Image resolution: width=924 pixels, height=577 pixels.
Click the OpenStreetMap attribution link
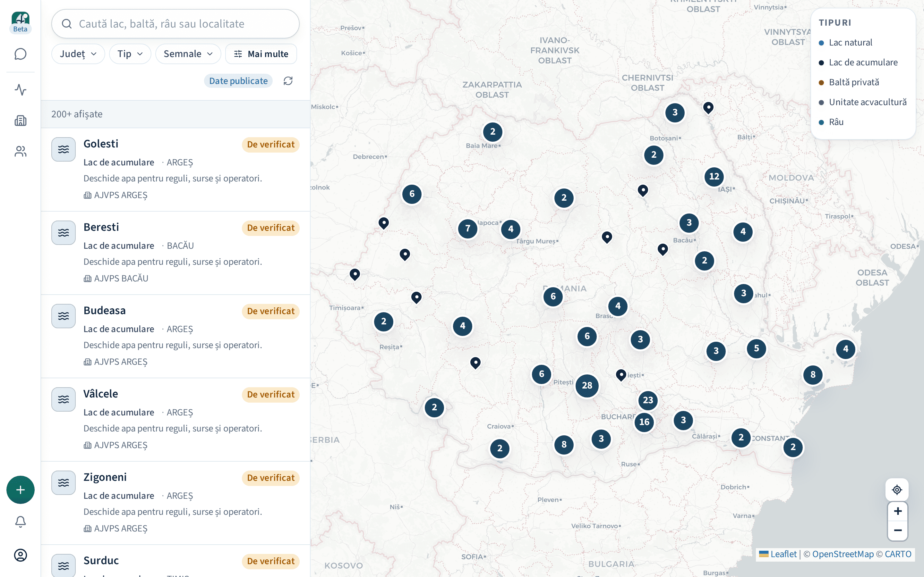843,554
